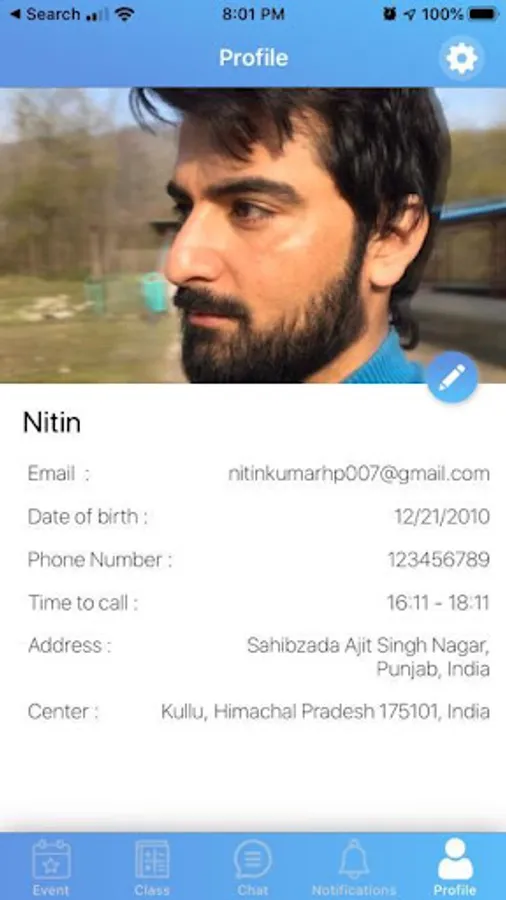Image resolution: width=506 pixels, height=900 pixels.
Task: Open the Notifications bell tab icon
Action: (354, 859)
